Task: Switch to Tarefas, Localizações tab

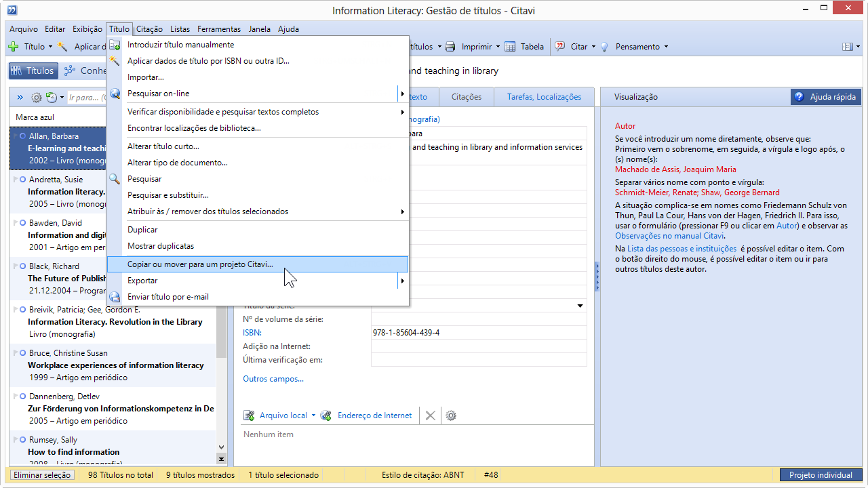Action: point(544,97)
